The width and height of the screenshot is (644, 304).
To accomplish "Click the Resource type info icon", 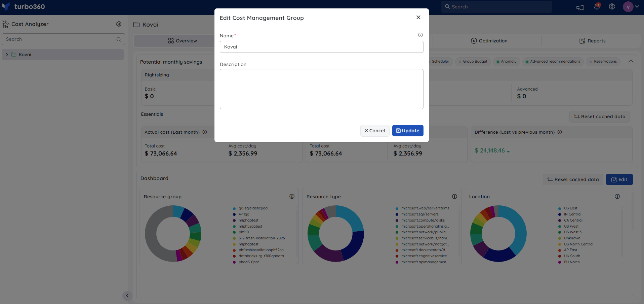I will tap(455, 197).
